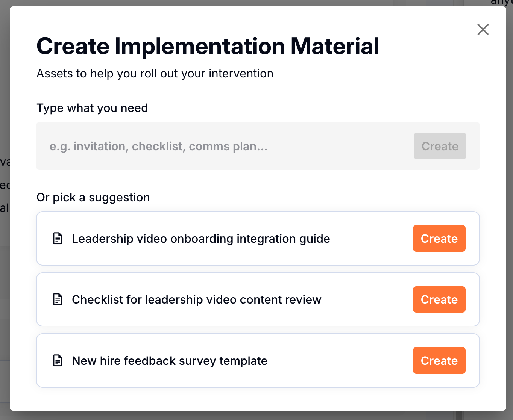
Task: Click the 'Assets to help you roll out' subtitle
Action: [x=155, y=74]
